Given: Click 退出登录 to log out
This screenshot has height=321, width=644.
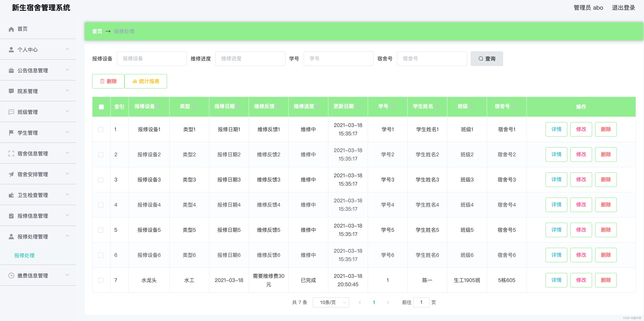Looking at the screenshot, I should (x=623, y=8).
